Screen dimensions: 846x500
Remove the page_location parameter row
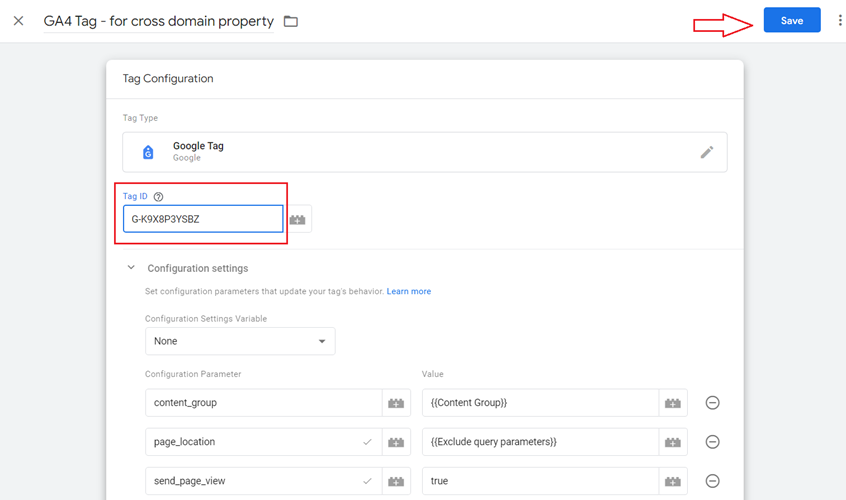click(712, 442)
